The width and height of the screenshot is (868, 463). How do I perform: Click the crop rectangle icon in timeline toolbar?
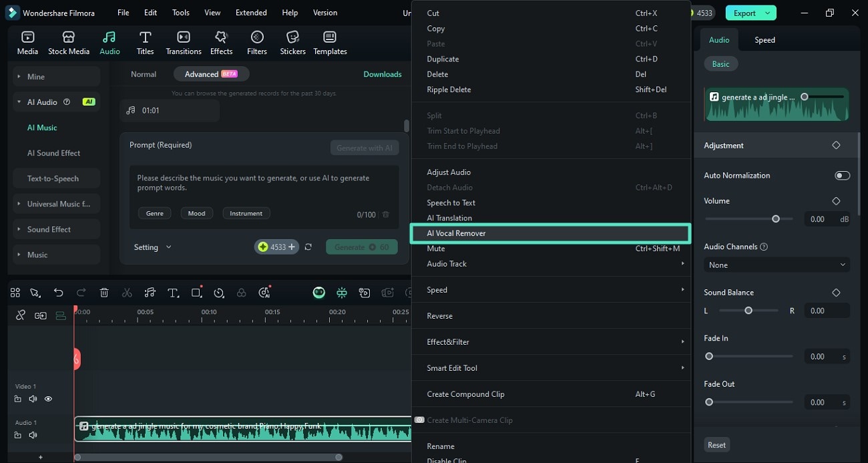click(196, 293)
